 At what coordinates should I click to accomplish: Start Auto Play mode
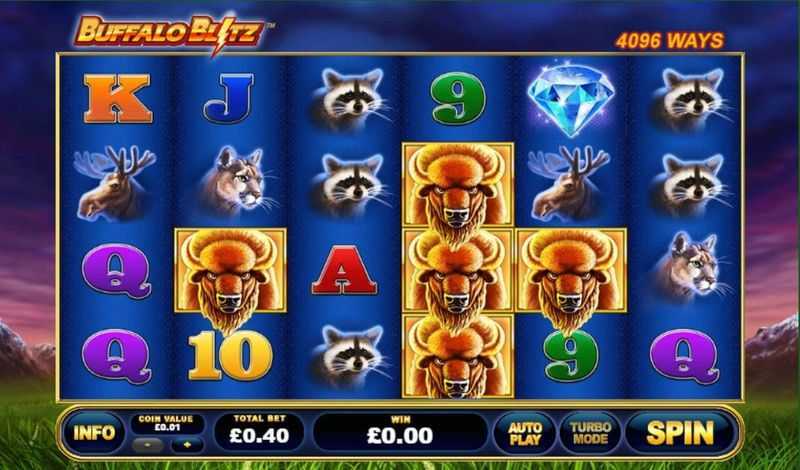(524, 433)
